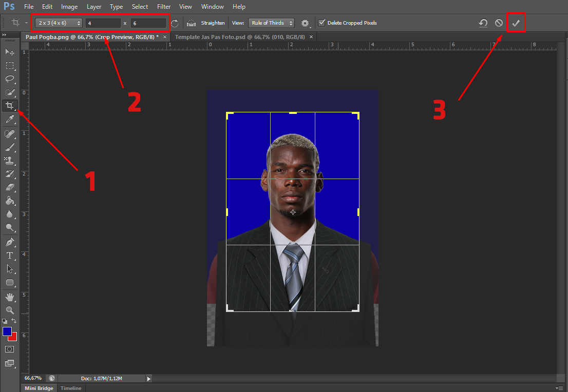Select the Eyedropper tool
This screenshot has height=392, width=568.
click(10, 119)
